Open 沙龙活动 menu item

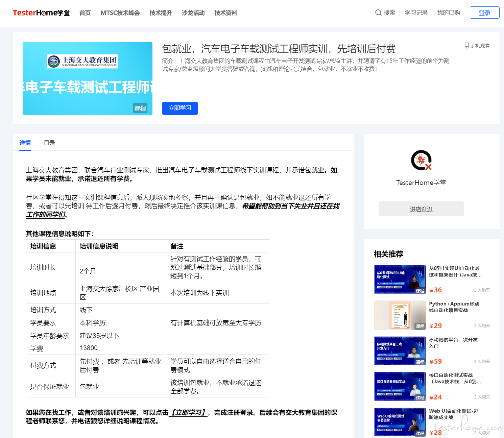[x=193, y=13]
